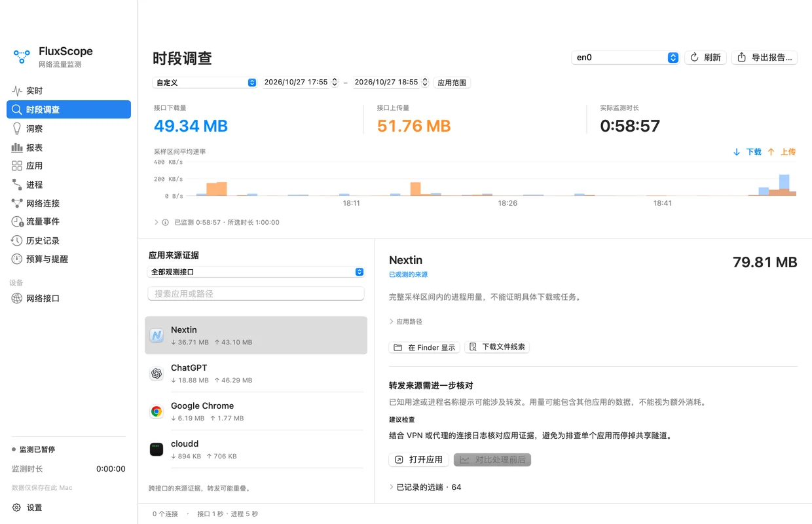The width and height of the screenshot is (812, 524).
Task: Click the 下载文件线索 button
Action: click(x=497, y=347)
